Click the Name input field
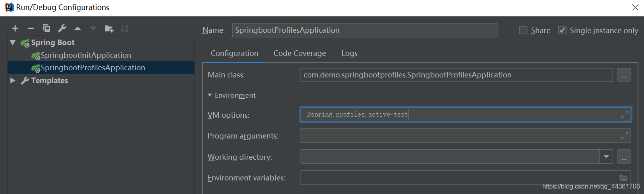 pyautogui.click(x=365, y=30)
